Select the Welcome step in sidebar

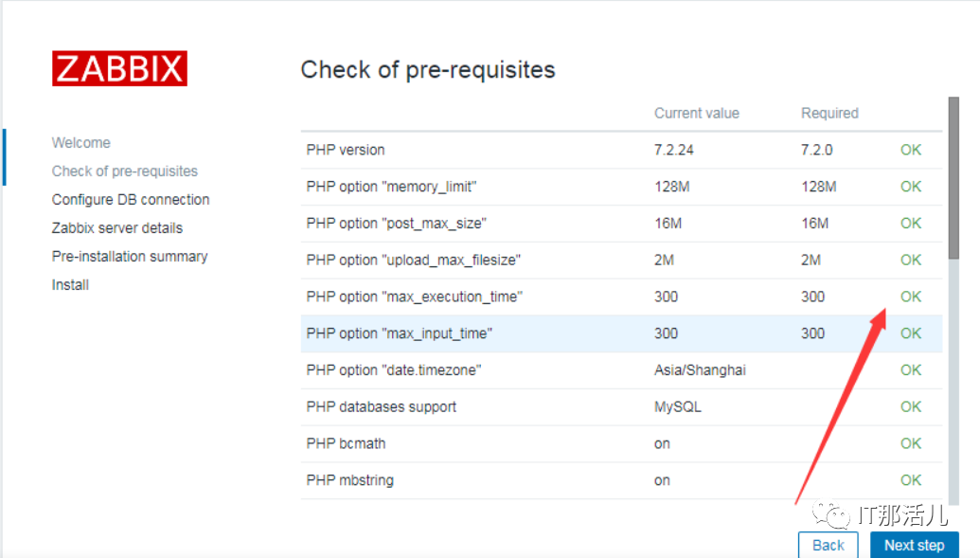tap(81, 143)
